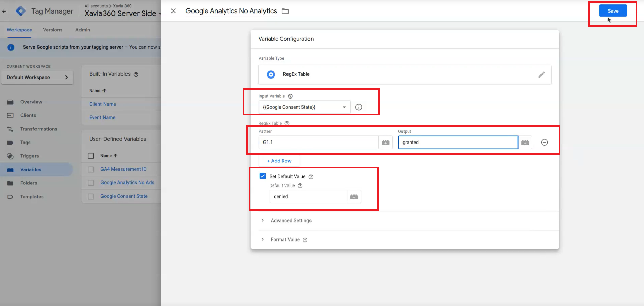644x306 pixels.
Task: Insert variable into the Output field
Action: point(525,143)
